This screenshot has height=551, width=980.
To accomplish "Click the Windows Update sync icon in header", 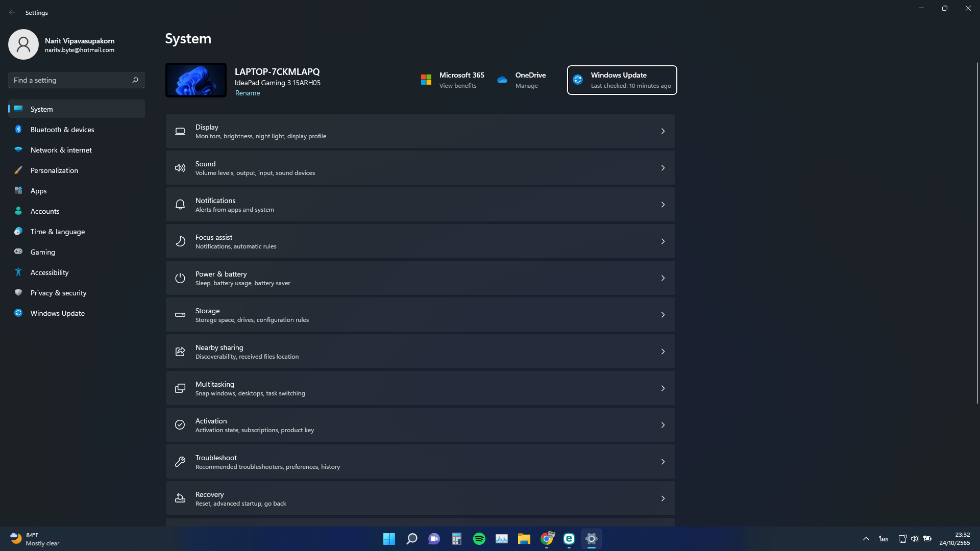I will click(578, 80).
